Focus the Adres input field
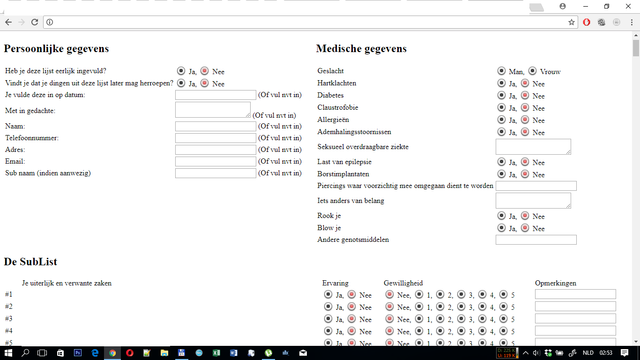 point(216,150)
